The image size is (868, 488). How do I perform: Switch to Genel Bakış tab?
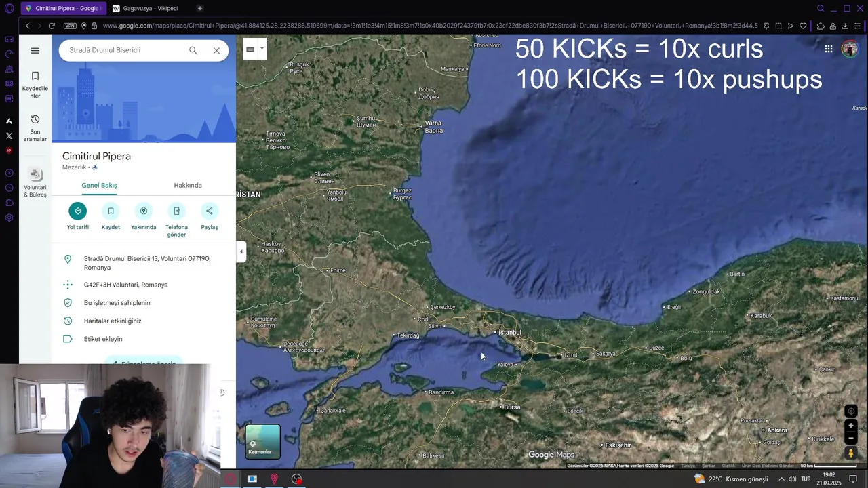click(x=100, y=185)
